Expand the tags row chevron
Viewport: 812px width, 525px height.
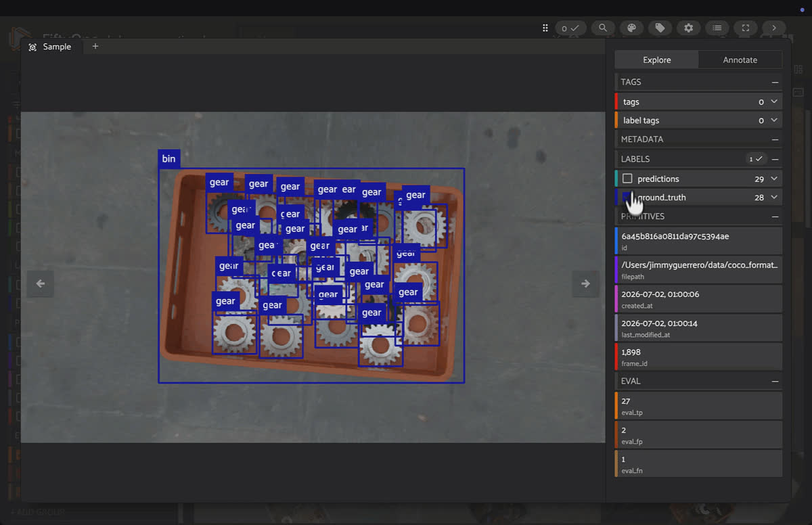pos(774,101)
